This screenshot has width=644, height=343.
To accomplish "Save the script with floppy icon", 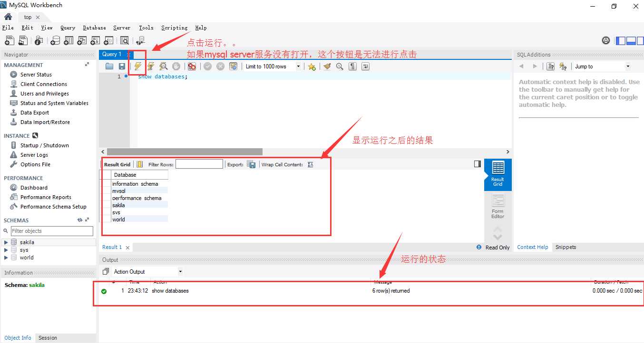I will (122, 67).
